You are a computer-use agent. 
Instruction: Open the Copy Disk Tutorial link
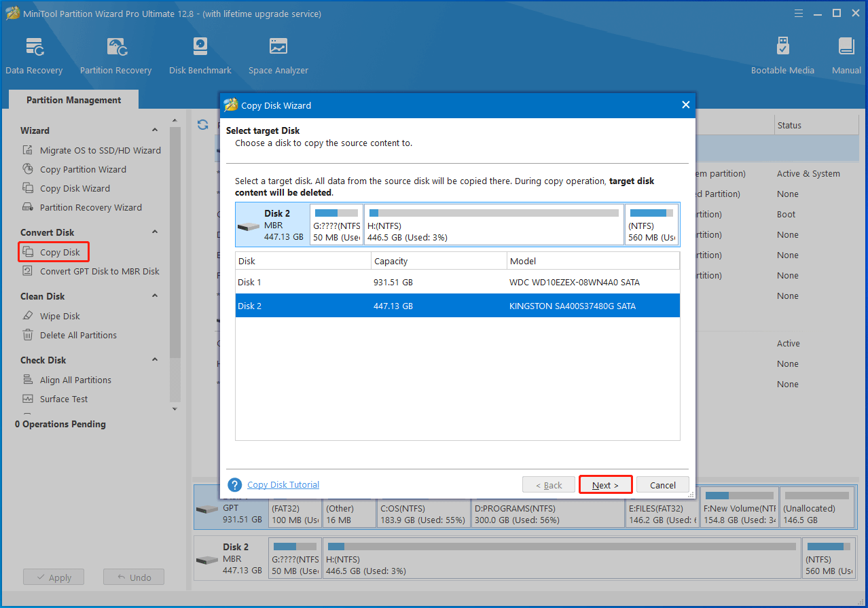tap(283, 485)
